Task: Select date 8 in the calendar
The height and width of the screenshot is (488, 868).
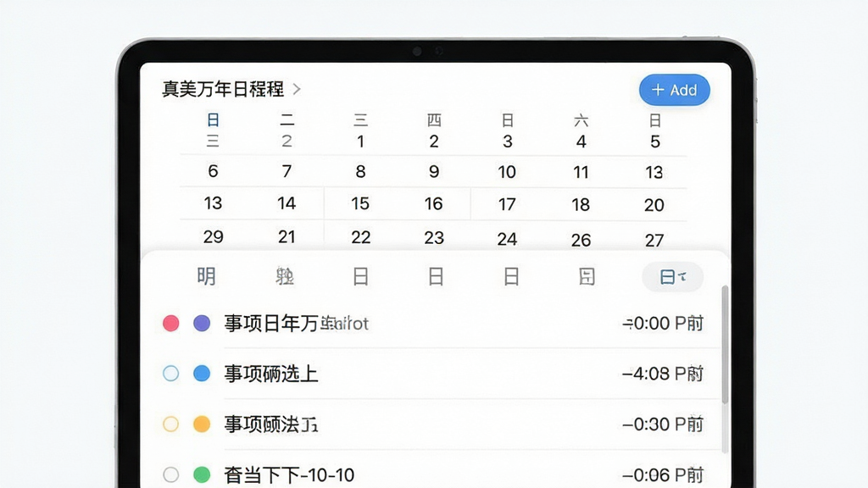Action: pos(360,171)
